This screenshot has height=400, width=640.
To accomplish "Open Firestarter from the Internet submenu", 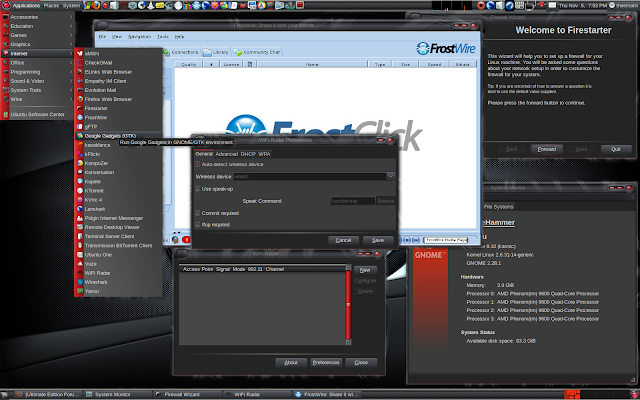I will pyautogui.click(x=118, y=108).
